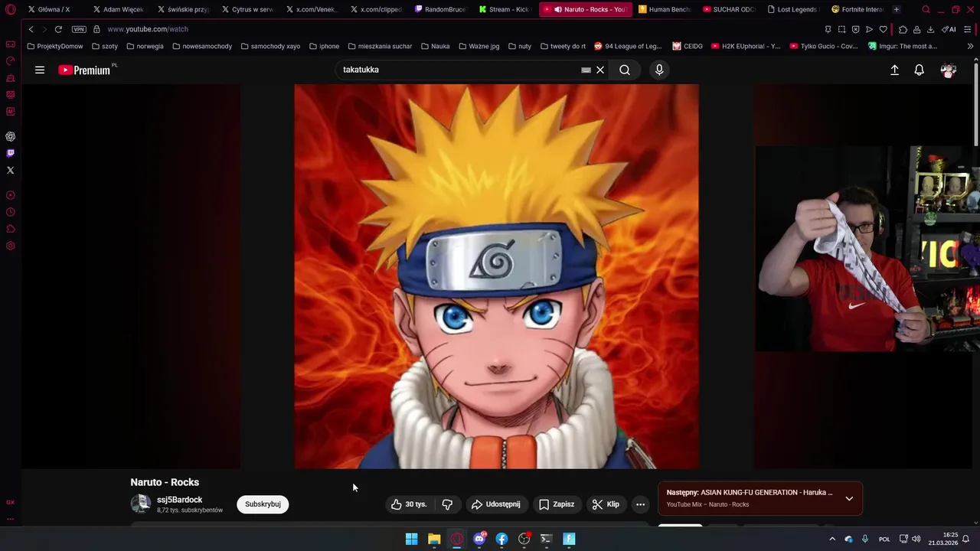This screenshot has height=551, width=980.
Task: Show hidden system tray icons chevron
Action: [832, 539]
